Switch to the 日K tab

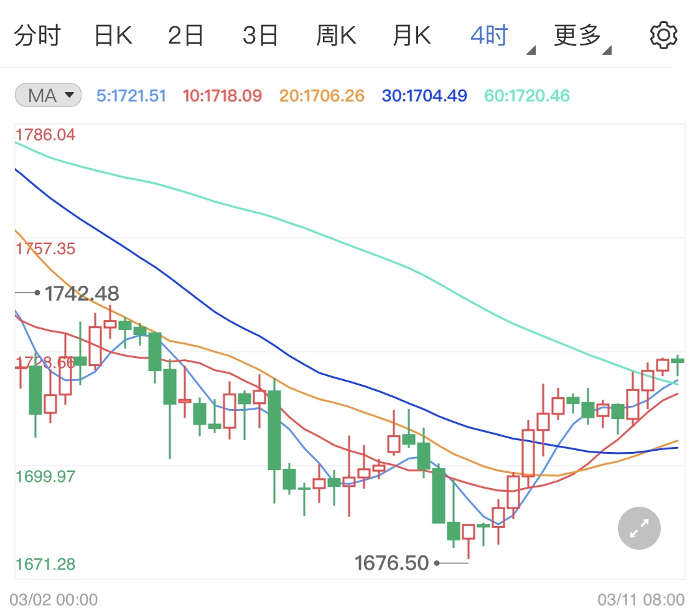[113, 35]
